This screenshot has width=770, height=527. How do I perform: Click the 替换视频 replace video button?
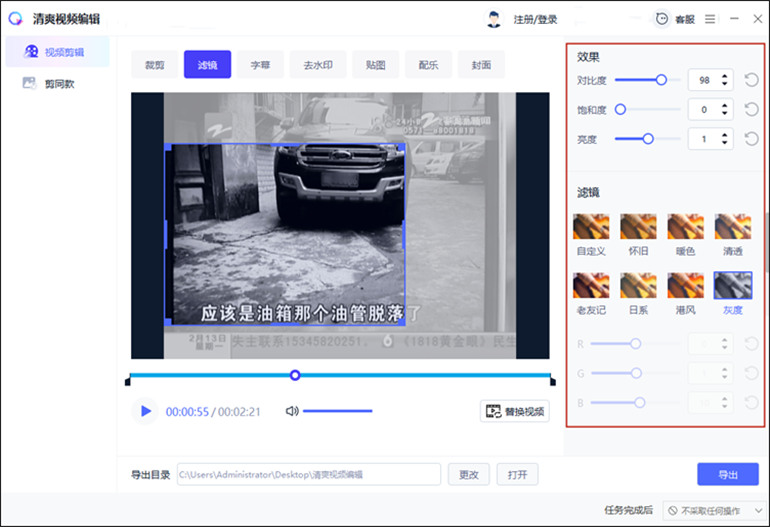pyautogui.click(x=515, y=411)
